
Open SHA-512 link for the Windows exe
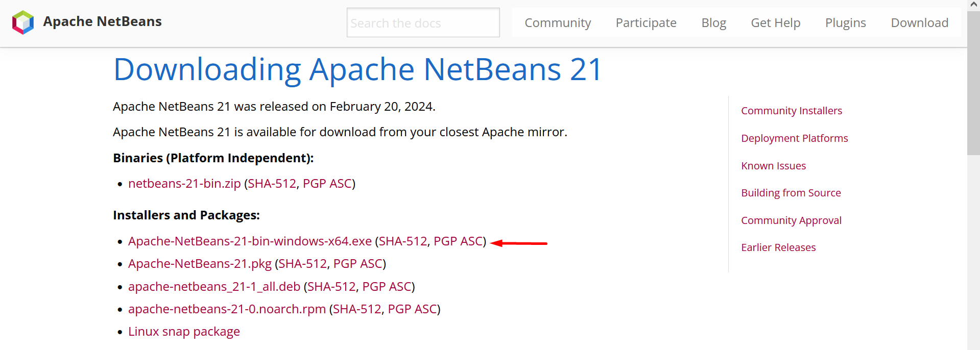point(403,241)
